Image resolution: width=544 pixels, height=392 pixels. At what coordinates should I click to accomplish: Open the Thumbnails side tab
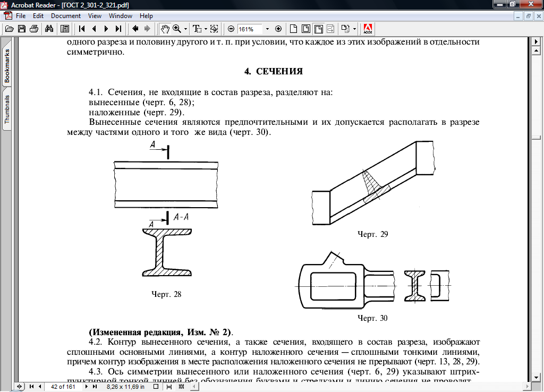pos(7,109)
